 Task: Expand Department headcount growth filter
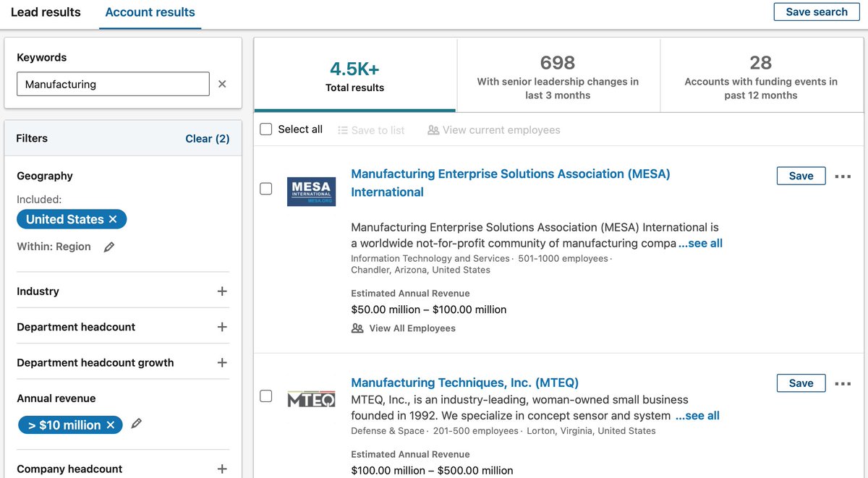222,363
